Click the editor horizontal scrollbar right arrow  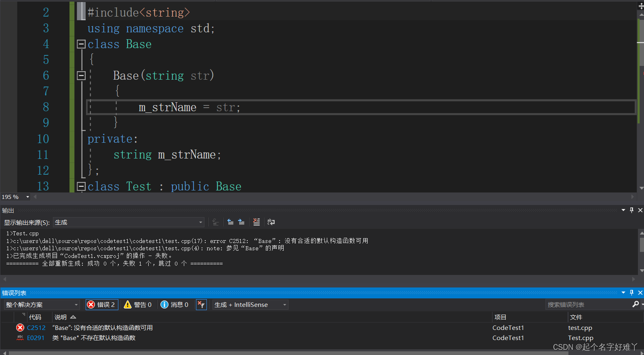633,197
